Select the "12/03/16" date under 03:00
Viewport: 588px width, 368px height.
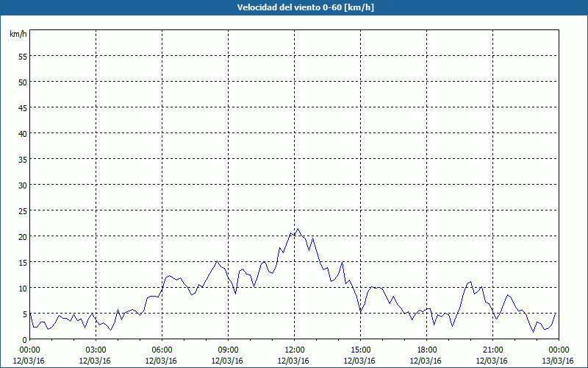pos(95,361)
